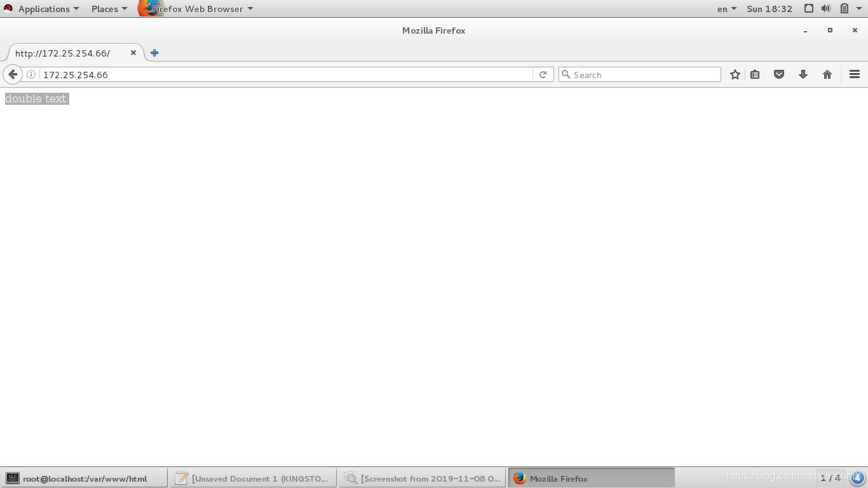
Task: Bookmark this page with the star icon
Action: point(735,74)
